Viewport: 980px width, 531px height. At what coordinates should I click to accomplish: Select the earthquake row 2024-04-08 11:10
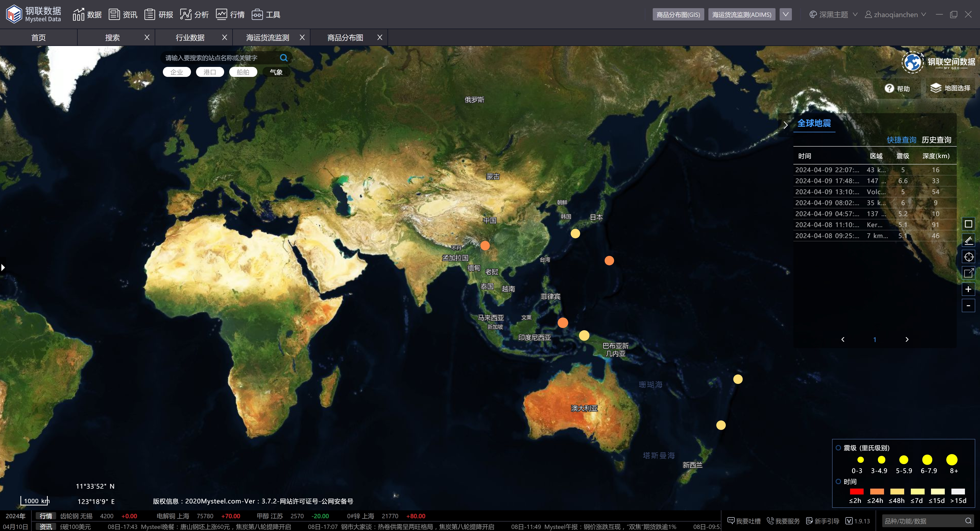click(x=875, y=225)
